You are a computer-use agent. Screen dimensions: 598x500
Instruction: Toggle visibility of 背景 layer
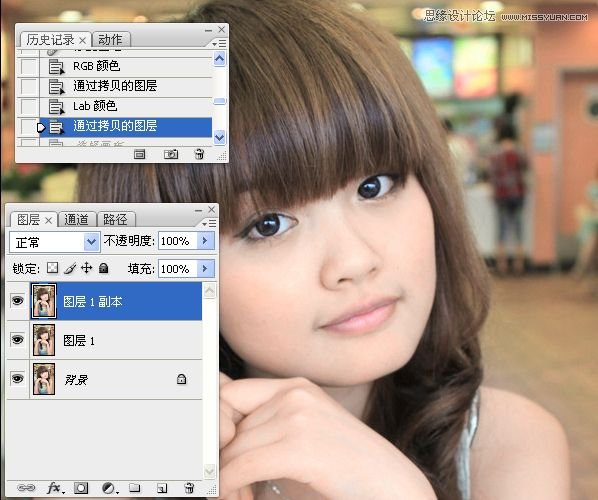17,379
